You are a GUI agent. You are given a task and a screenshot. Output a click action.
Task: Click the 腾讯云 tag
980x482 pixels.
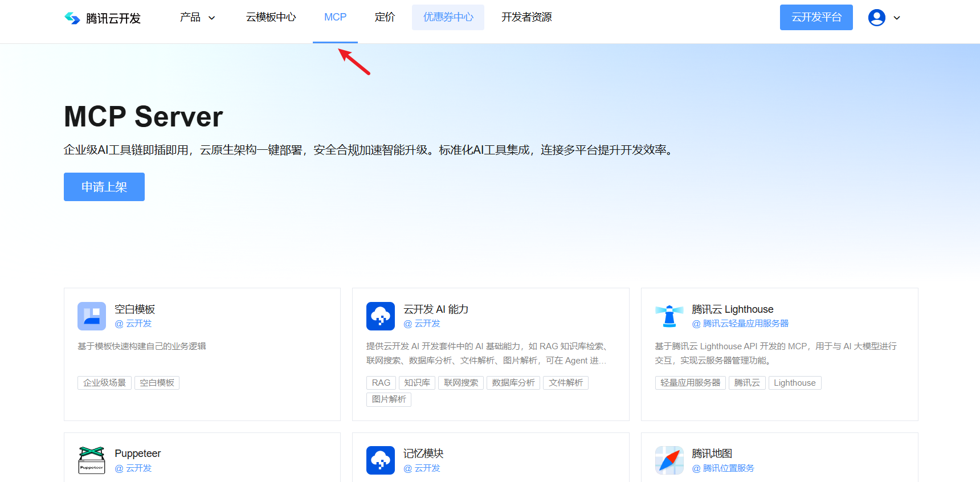747,383
